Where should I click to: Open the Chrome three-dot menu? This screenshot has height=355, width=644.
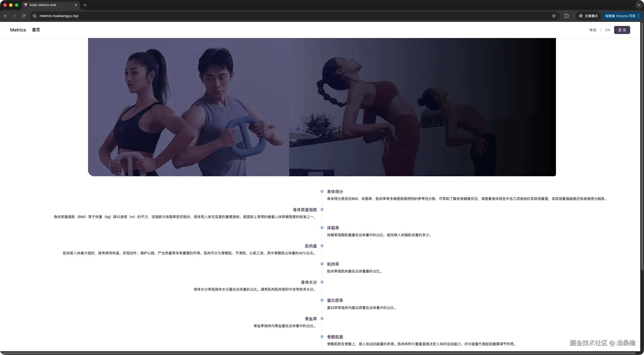coord(638,16)
